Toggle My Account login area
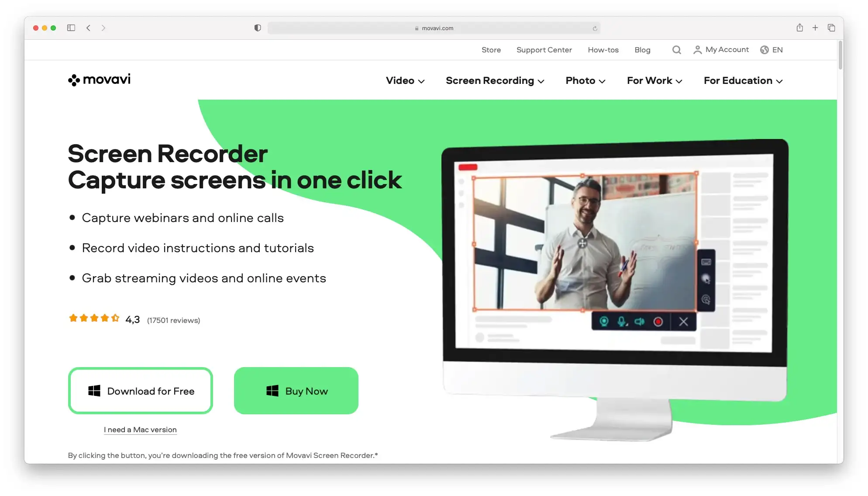The width and height of the screenshot is (868, 496). pyautogui.click(x=721, y=49)
